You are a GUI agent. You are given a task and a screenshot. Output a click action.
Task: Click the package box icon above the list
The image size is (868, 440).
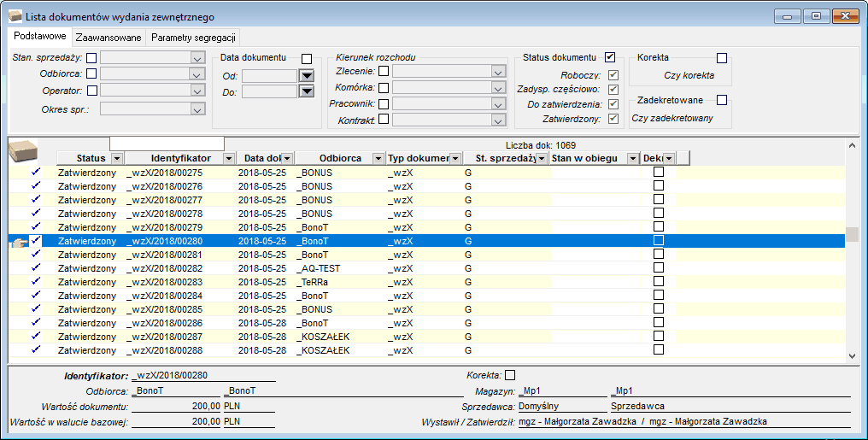tap(23, 151)
